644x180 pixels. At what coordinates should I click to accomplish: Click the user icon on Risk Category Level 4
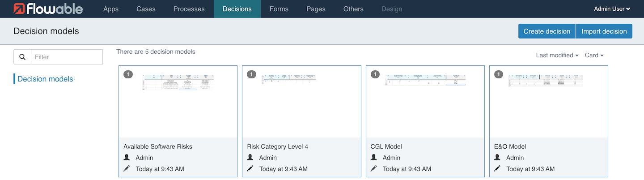[x=250, y=158]
